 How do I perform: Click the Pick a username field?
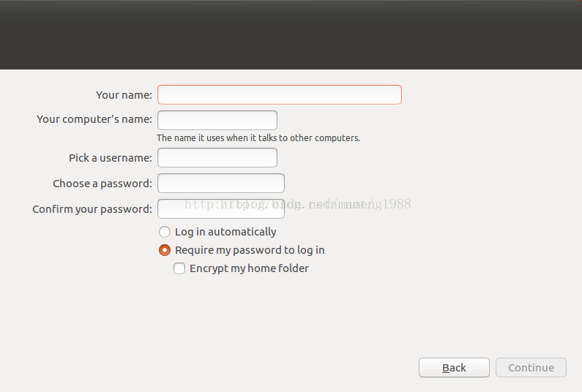click(217, 158)
